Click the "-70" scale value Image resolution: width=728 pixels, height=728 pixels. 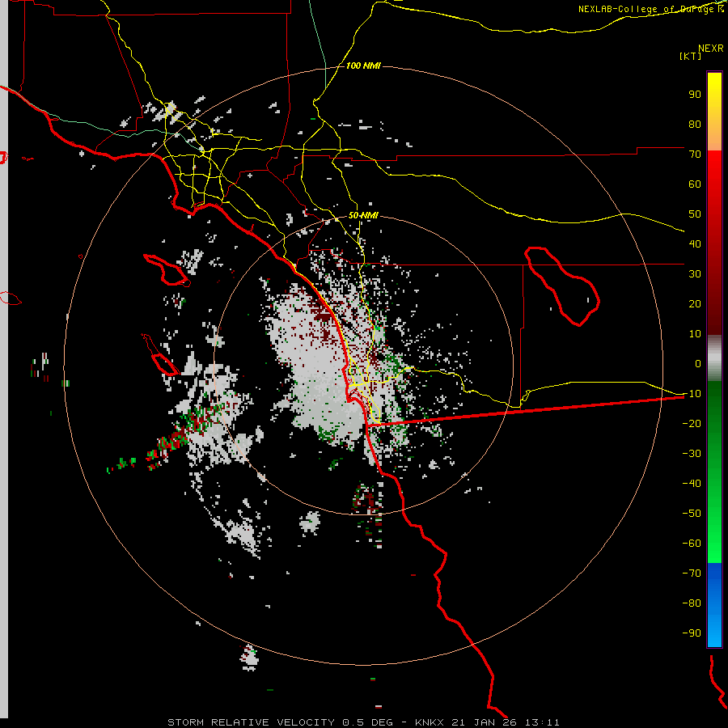[692, 574]
